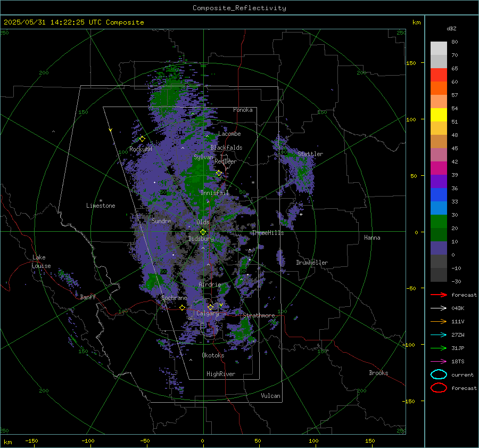This screenshot has height=448, width=479.
Task: Click the Stettler town label
Action: point(310,154)
